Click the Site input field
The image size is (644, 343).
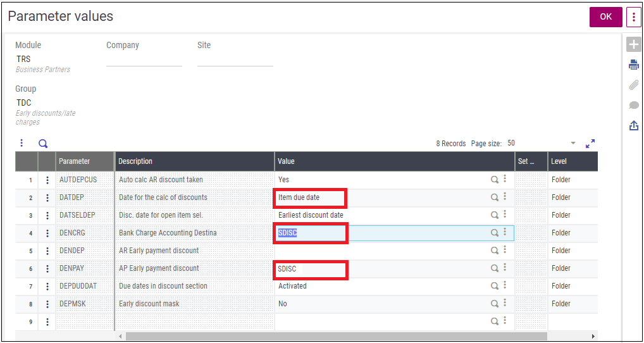pyautogui.click(x=235, y=59)
